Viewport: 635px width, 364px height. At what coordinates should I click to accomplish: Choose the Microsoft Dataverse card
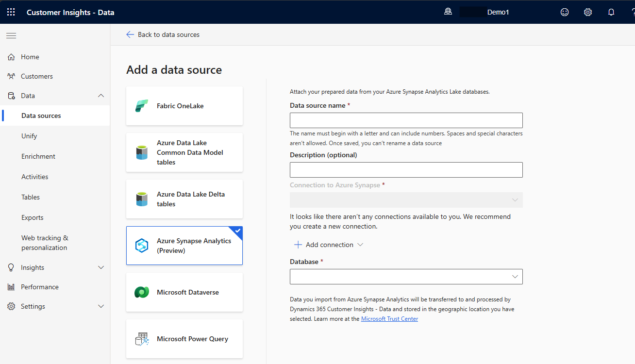184,292
